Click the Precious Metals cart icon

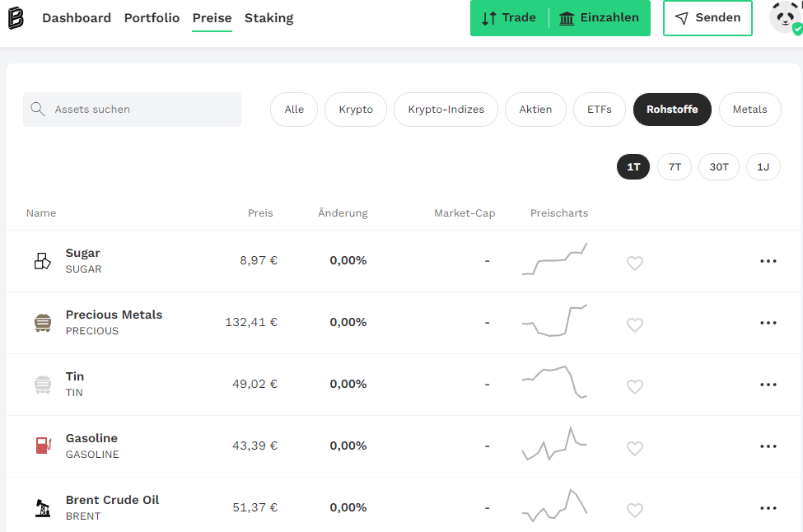coord(43,323)
